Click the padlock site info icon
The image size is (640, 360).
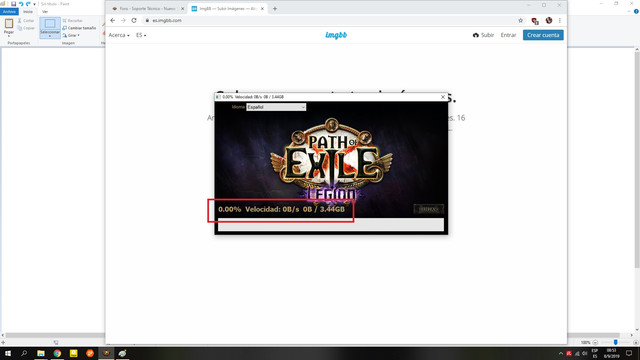[147, 20]
